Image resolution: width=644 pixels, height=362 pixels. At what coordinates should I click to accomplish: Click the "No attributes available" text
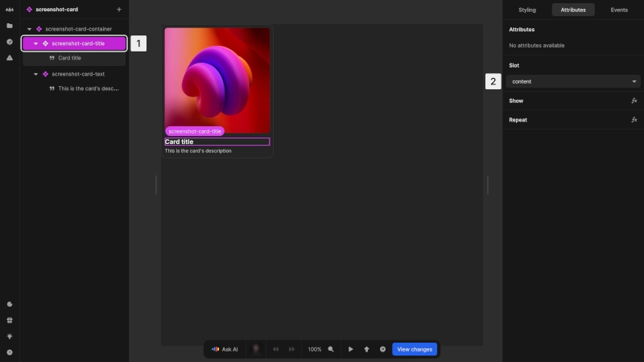pos(536,46)
